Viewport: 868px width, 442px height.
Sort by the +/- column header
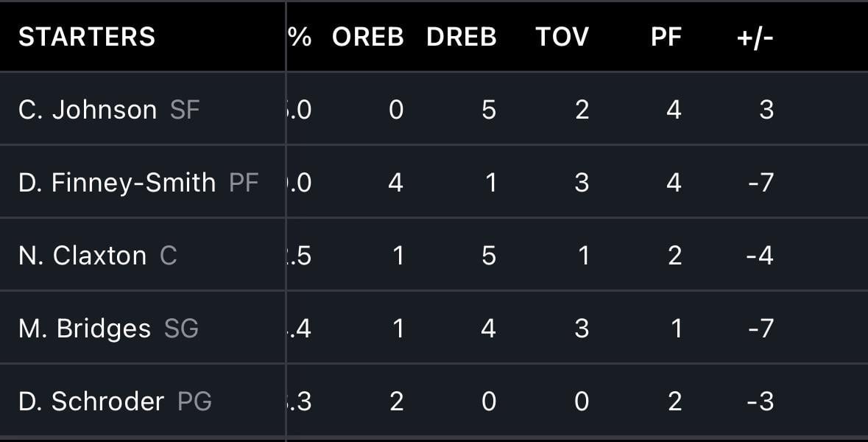click(x=755, y=37)
